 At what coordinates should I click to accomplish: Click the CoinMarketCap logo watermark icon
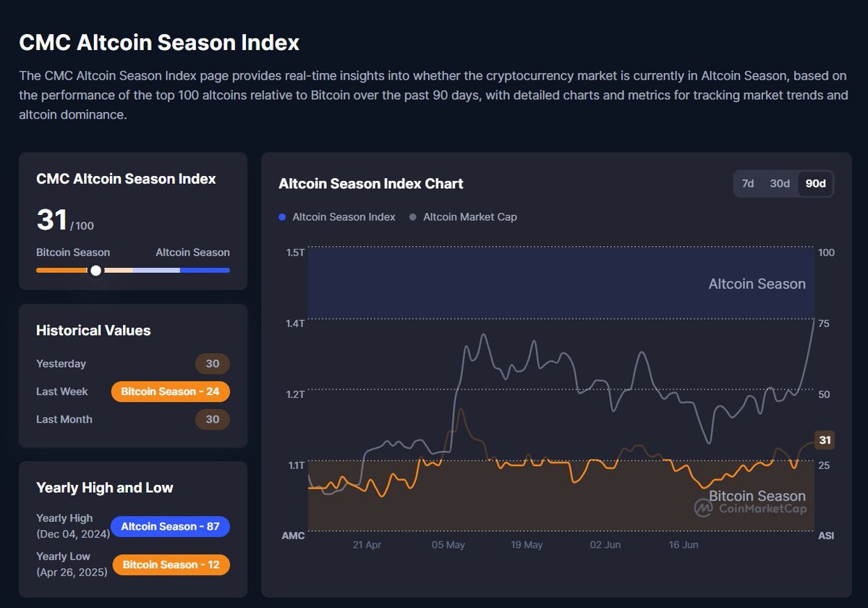tap(703, 508)
